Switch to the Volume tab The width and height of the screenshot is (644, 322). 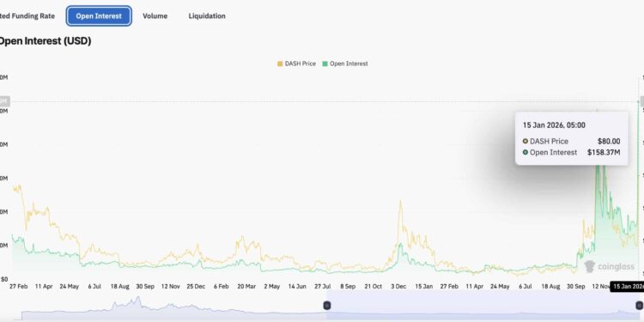point(155,16)
